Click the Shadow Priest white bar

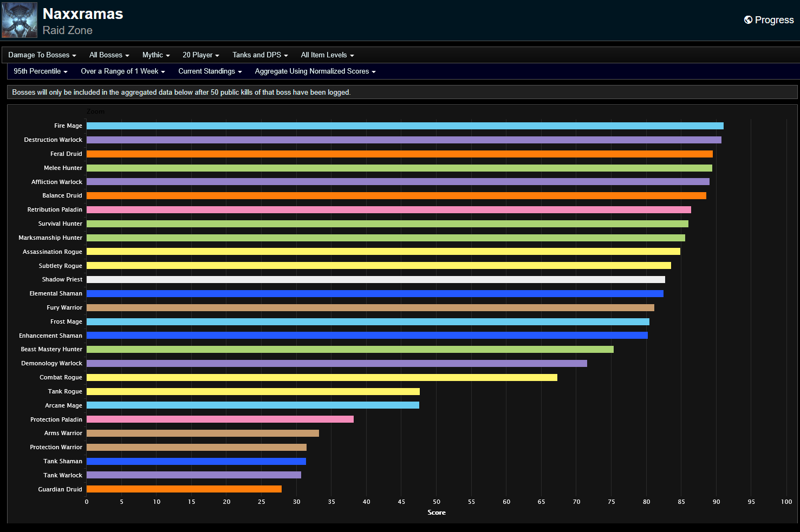[375, 280]
